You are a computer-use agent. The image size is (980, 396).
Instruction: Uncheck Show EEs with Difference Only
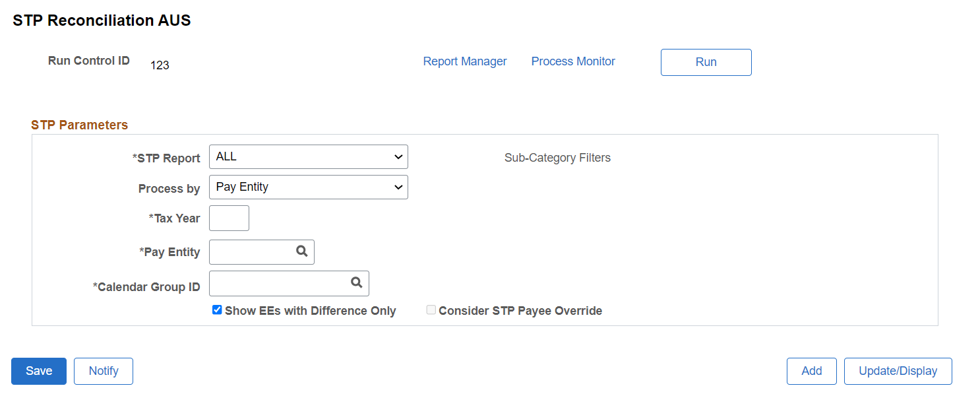tap(217, 310)
